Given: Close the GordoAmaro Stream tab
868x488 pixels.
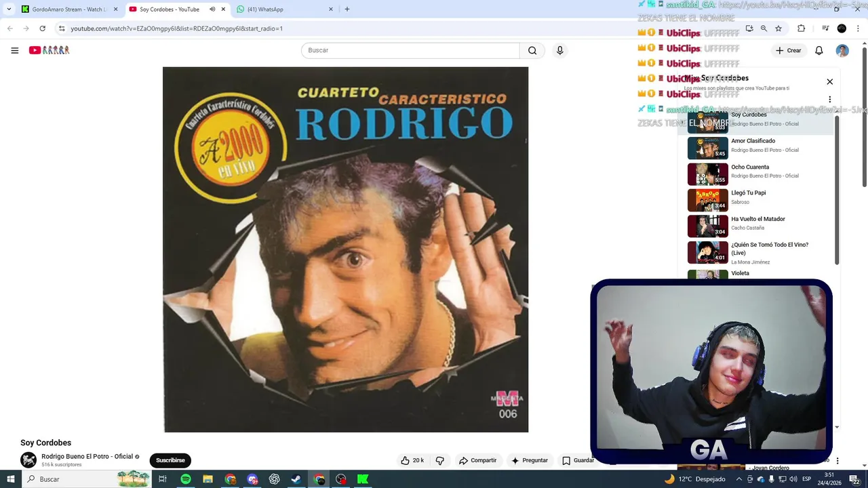Looking at the screenshot, I should click(x=115, y=9).
